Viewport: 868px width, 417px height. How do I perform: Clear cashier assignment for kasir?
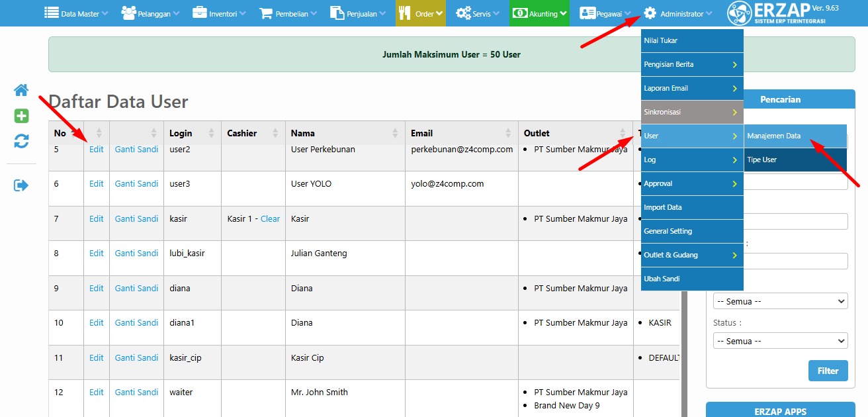point(270,218)
